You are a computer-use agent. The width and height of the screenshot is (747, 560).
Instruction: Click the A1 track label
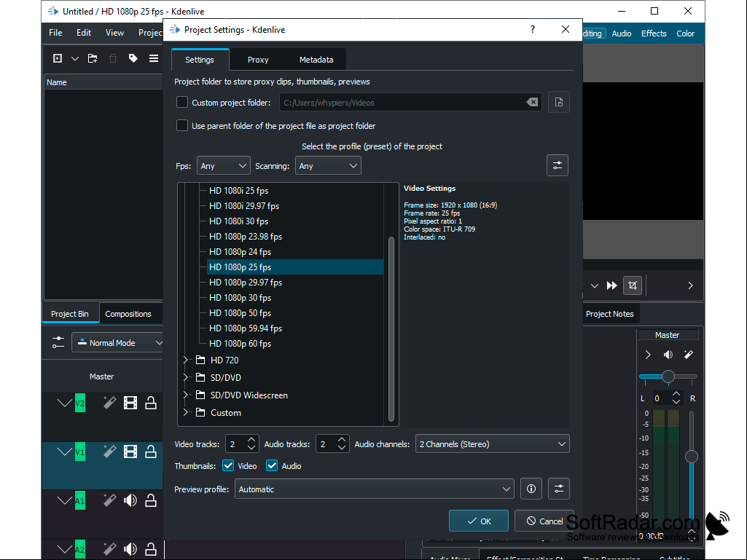click(x=80, y=500)
